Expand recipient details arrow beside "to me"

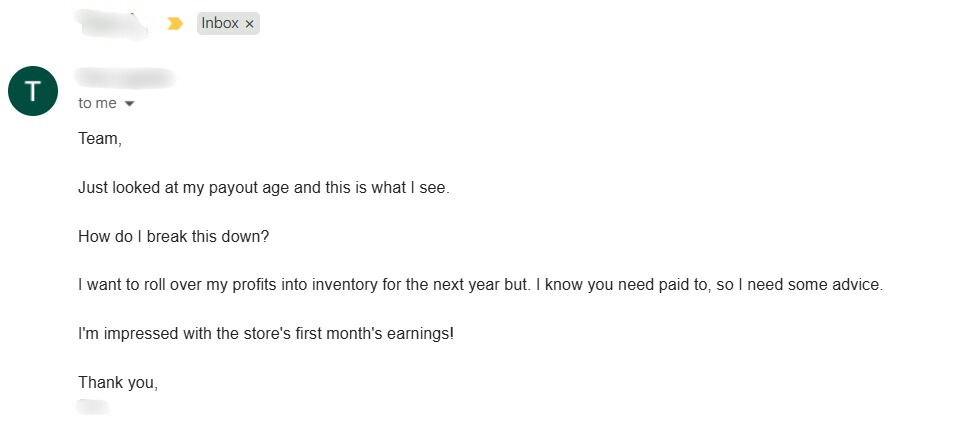pos(129,104)
